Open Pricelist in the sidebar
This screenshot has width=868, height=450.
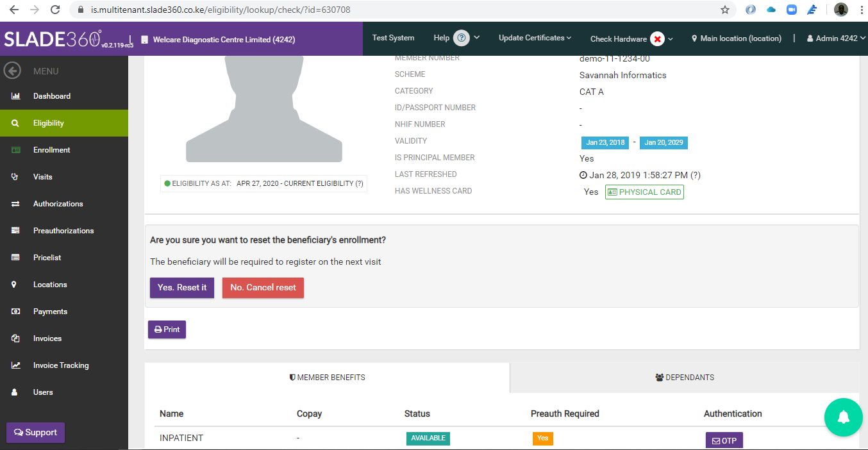point(64,258)
